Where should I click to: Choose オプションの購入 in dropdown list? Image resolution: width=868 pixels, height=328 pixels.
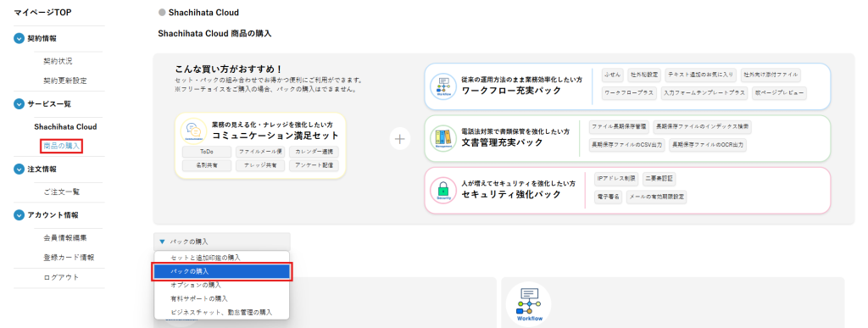point(221,285)
